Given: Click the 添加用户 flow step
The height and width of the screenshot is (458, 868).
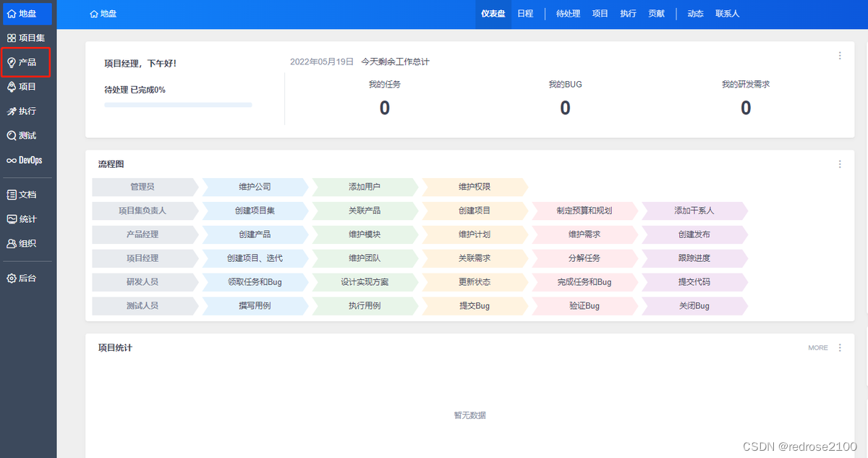Looking at the screenshot, I should click(x=365, y=187).
